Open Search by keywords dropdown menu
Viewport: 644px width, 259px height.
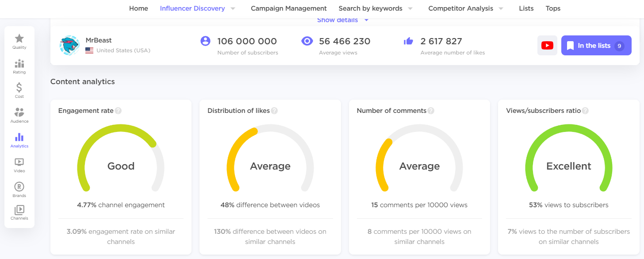(x=376, y=8)
